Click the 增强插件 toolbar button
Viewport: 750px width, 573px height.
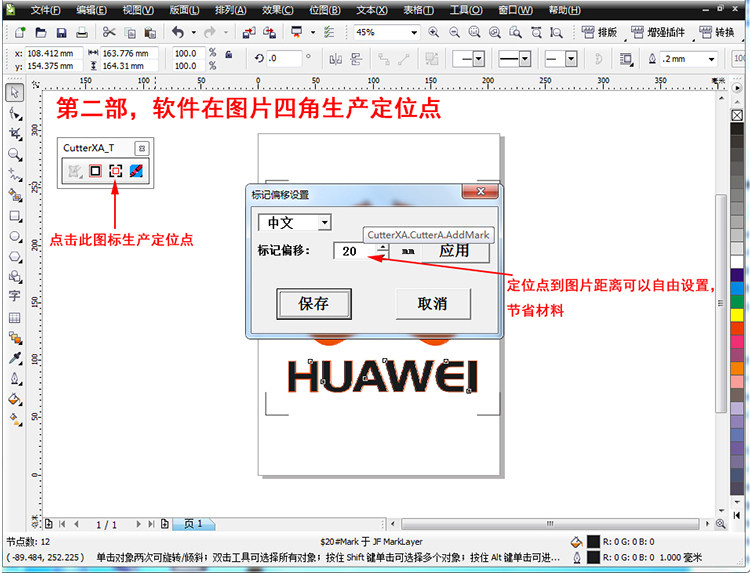pos(658,33)
